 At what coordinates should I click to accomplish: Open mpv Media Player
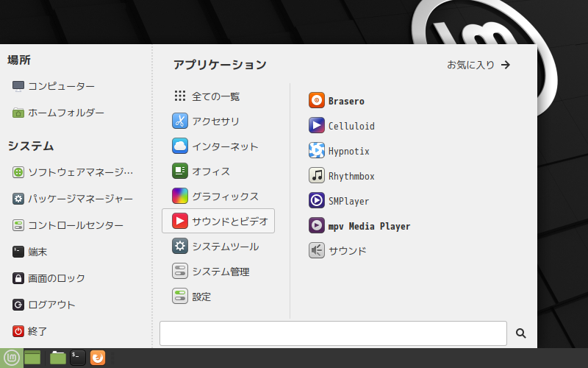click(x=359, y=226)
